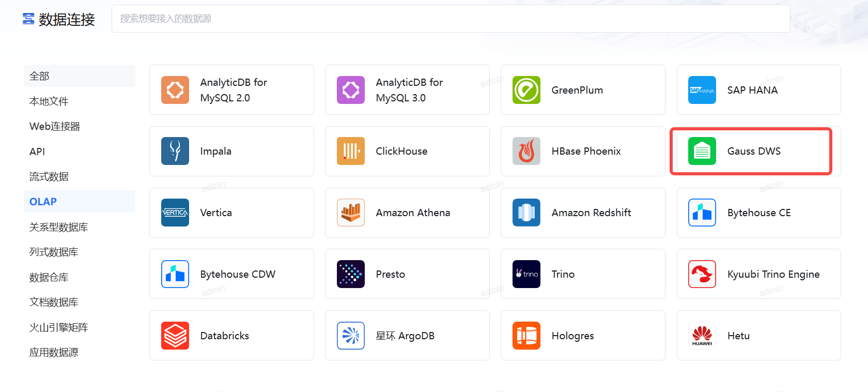Select the 数据仓库 sidebar category
The height and width of the screenshot is (392, 868).
point(49,277)
